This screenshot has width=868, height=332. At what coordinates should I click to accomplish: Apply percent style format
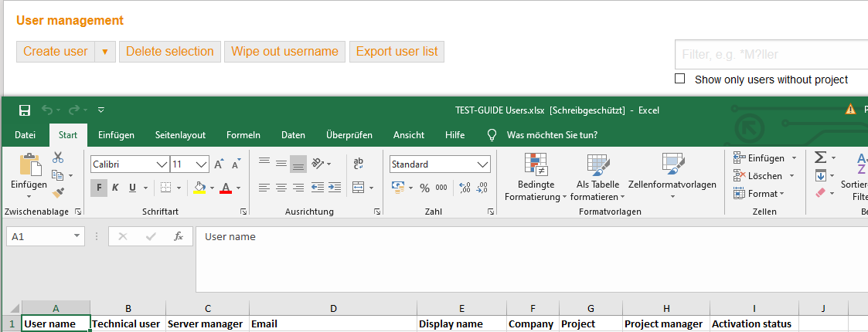pos(424,188)
